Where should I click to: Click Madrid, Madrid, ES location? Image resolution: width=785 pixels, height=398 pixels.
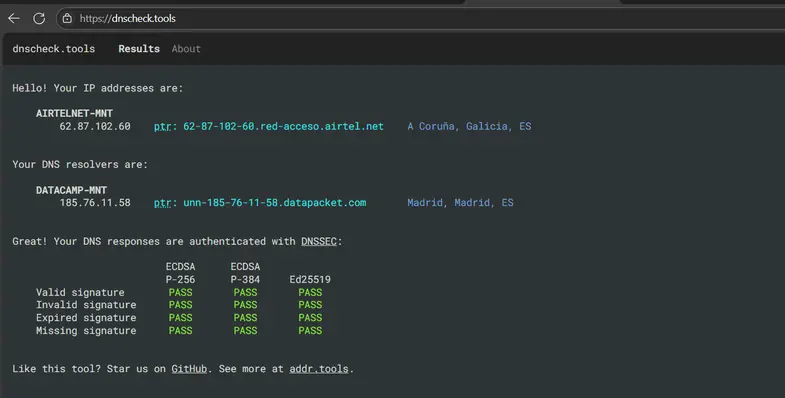460,203
